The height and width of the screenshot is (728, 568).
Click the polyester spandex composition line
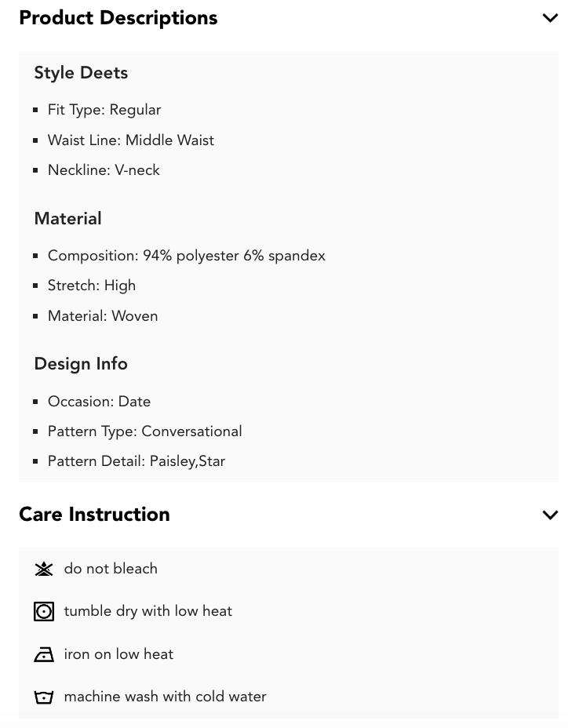click(187, 256)
